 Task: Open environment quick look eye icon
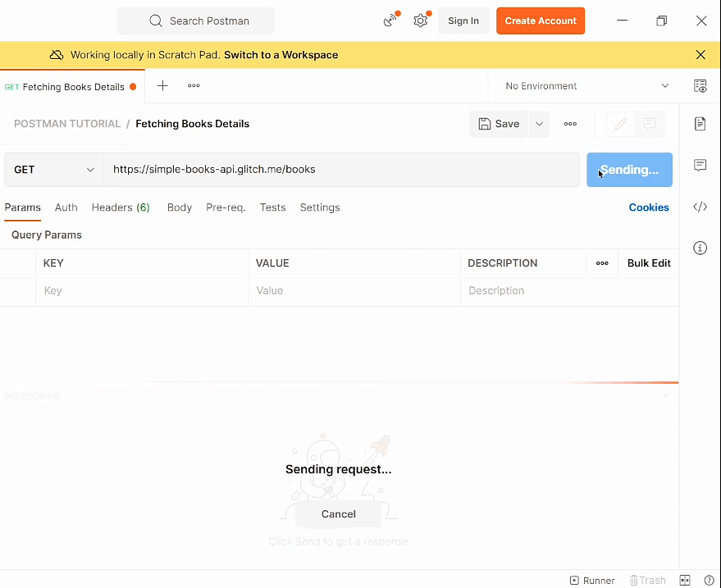(700, 86)
